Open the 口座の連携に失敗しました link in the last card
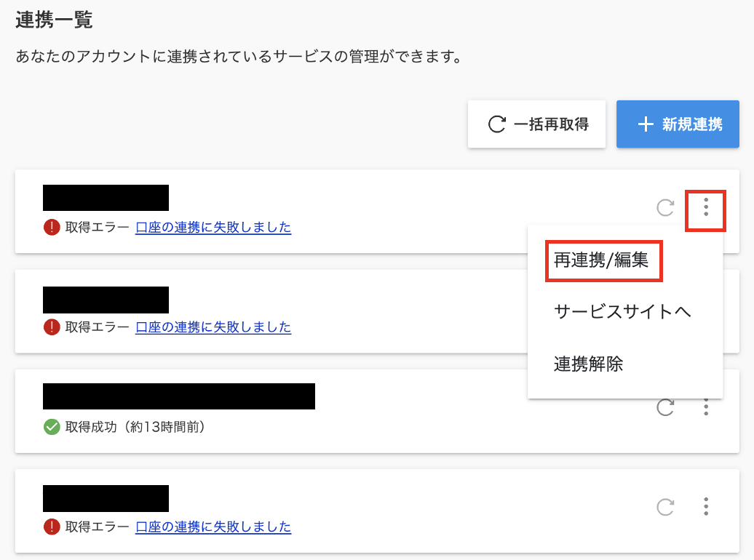The image size is (754, 560). (x=213, y=527)
